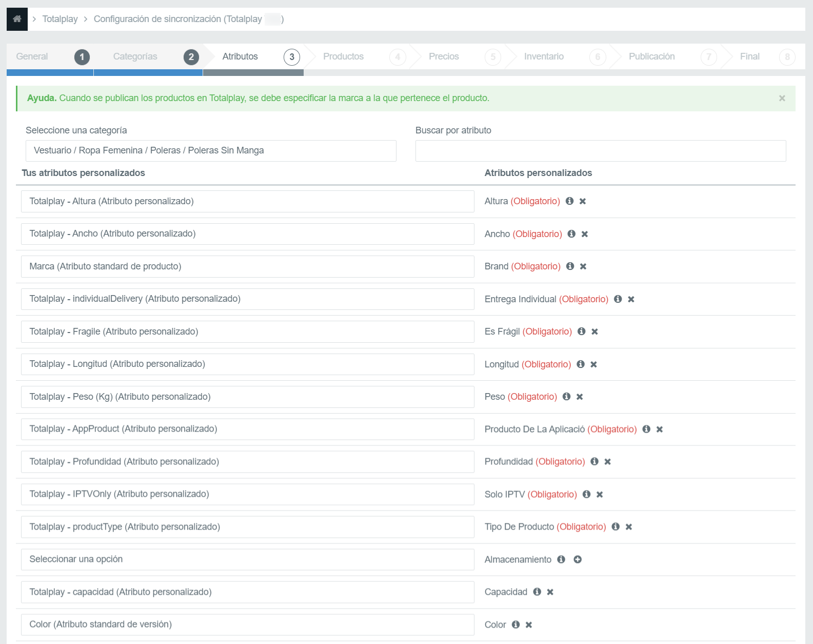Show info for Profundidad attribute
813x644 pixels.
coord(594,462)
